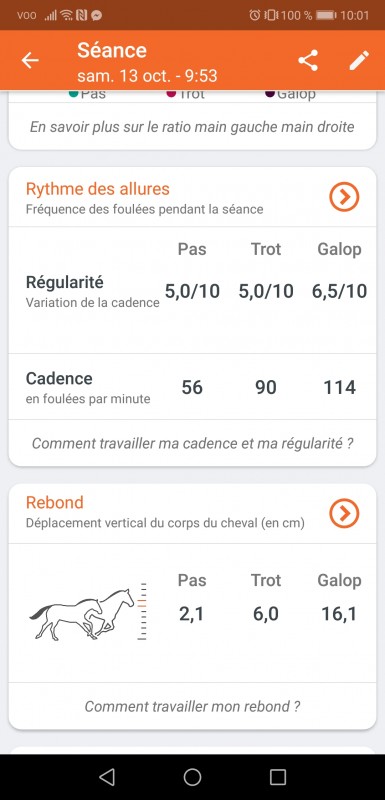
Task: Share the Séance session
Action: click(x=308, y=60)
